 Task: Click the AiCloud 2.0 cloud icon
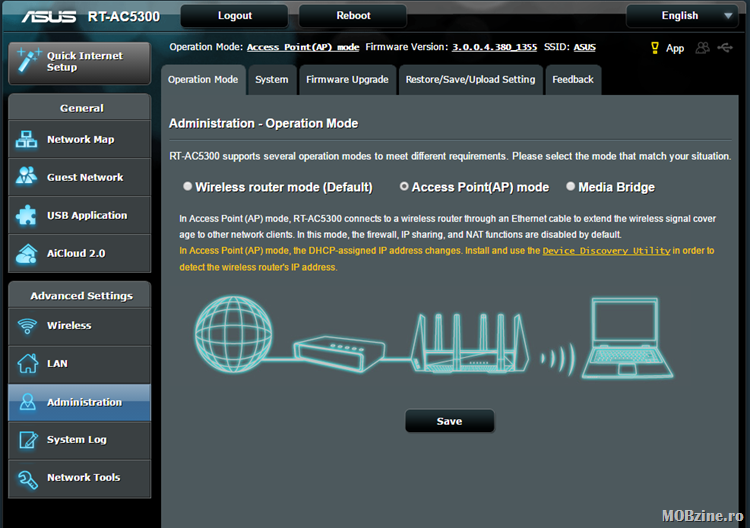(26, 253)
